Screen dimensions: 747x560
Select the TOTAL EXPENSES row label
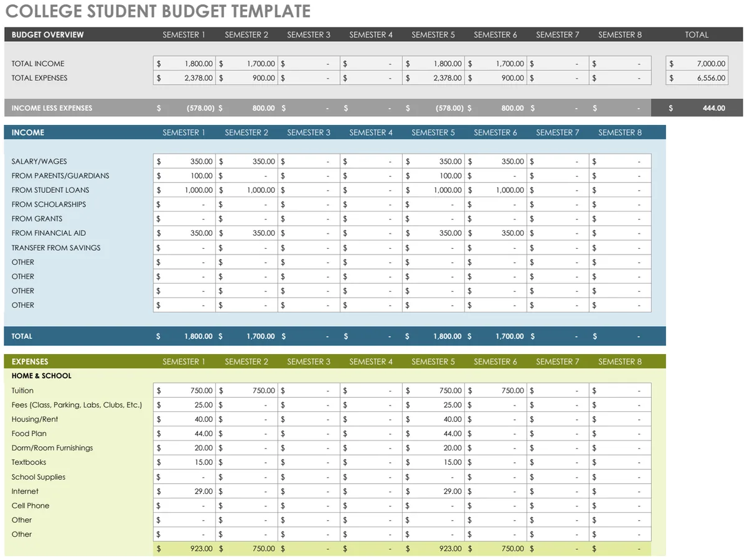point(39,78)
